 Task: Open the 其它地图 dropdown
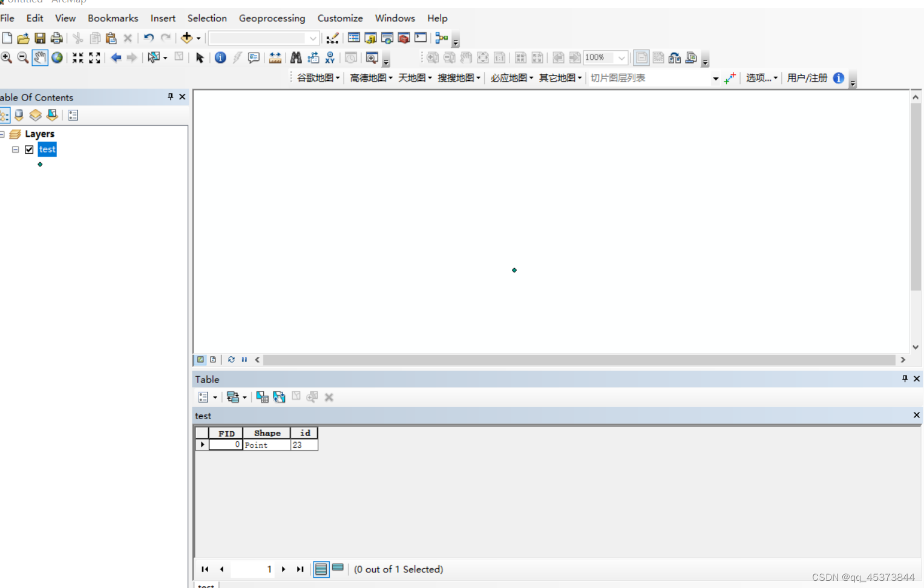(560, 78)
